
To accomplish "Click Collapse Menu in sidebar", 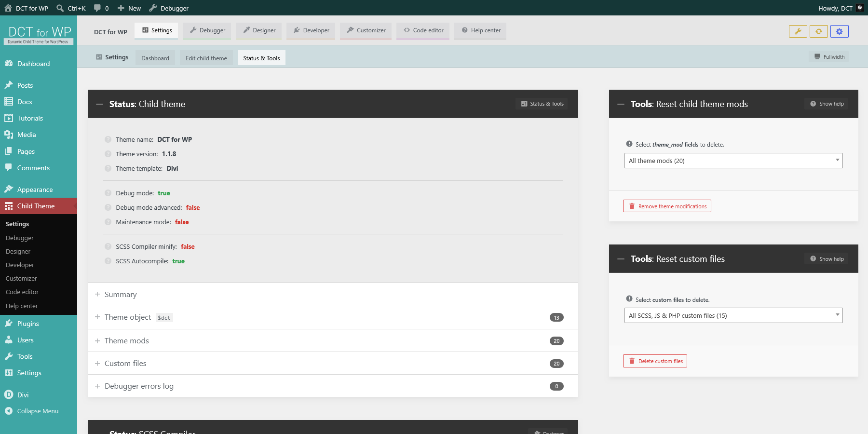I will click(39, 411).
